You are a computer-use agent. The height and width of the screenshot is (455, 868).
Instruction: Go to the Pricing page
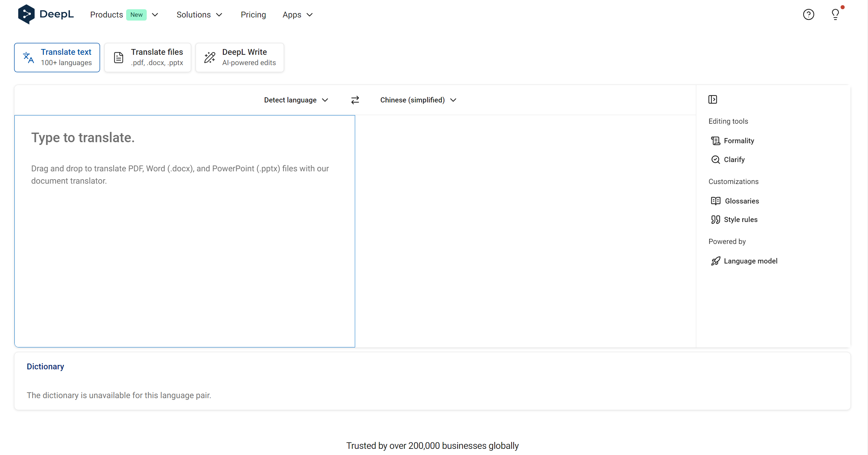(253, 15)
